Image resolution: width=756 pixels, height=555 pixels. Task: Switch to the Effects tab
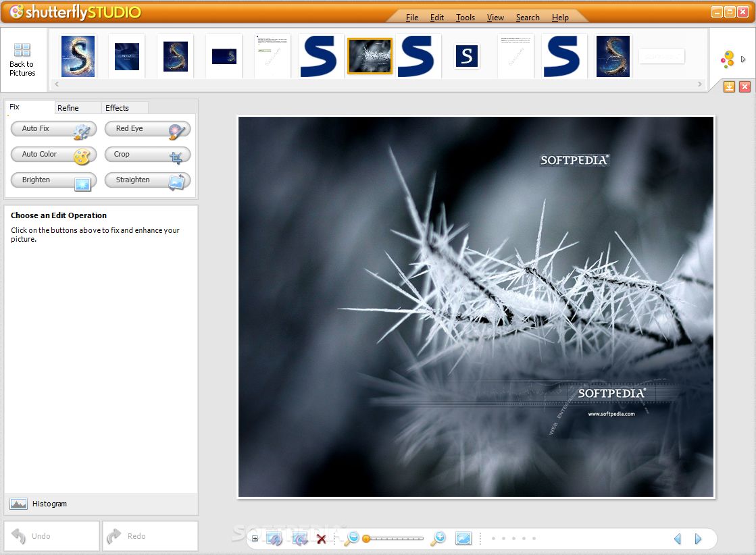point(124,108)
